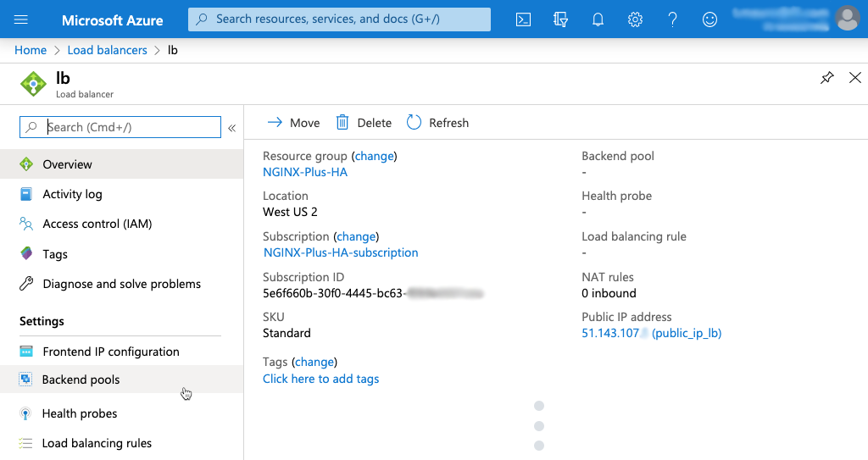
Task: Click 'Click here to add tags' link
Action: coord(320,379)
